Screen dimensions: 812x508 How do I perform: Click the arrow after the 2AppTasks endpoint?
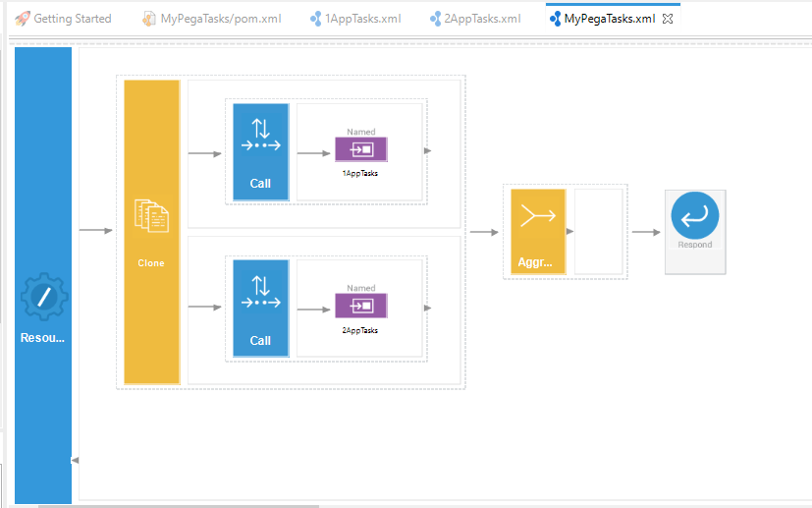(427, 308)
